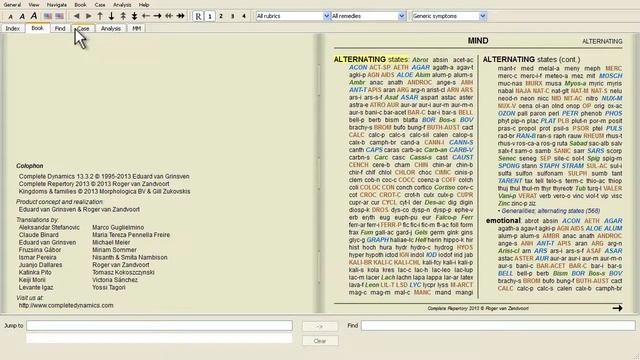
Task: Select the medium font size A icon
Action: pos(22,16)
